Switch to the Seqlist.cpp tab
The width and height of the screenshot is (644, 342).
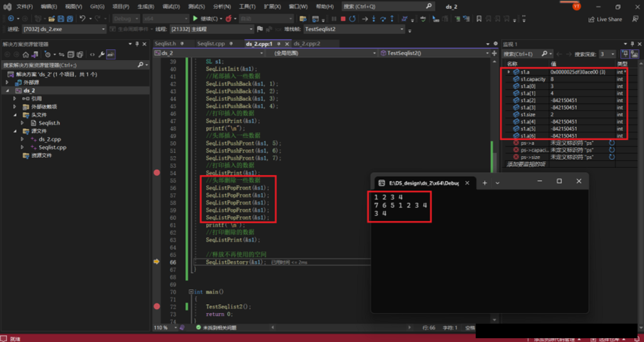[x=211, y=43]
